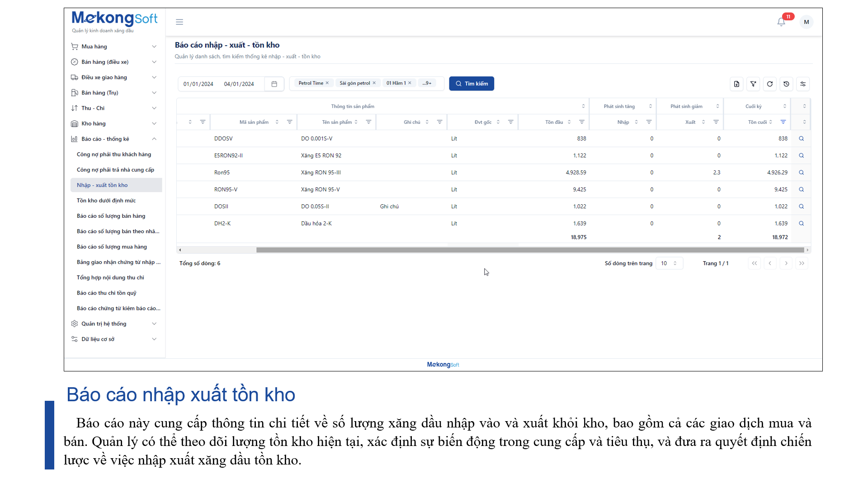868x488 pixels.
Task: Open the notification bell
Action: coord(781,22)
